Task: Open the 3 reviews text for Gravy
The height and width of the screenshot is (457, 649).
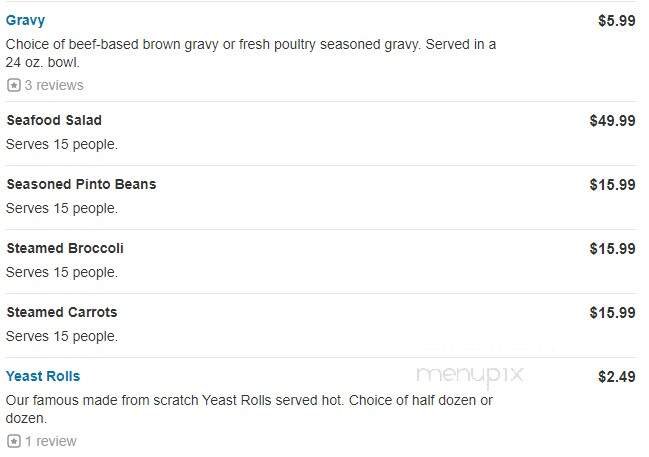Action: click(54, 85)
